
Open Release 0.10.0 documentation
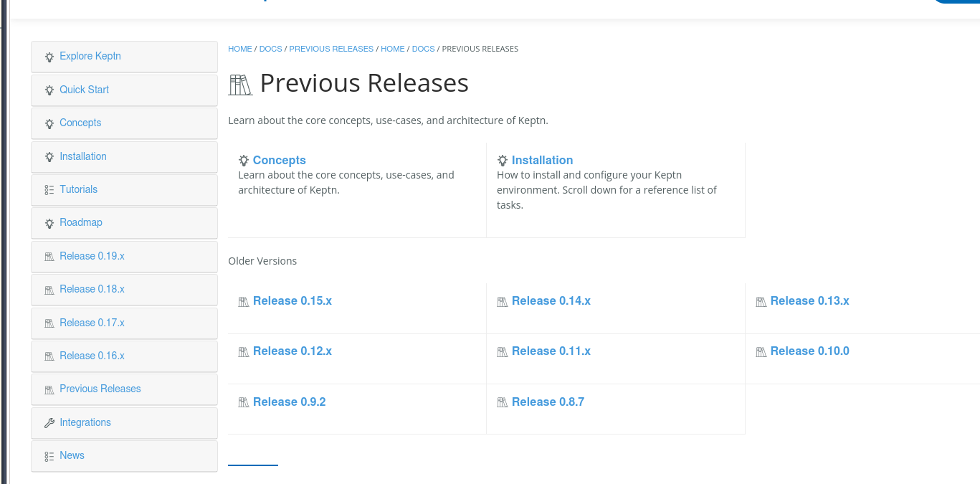point(810,351)
